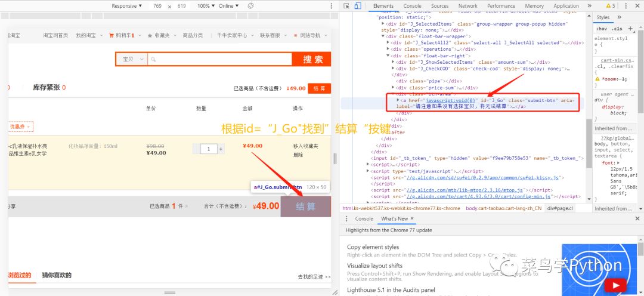
Task: Show more Styles pane tabs chevron
Action: (620, 17)
